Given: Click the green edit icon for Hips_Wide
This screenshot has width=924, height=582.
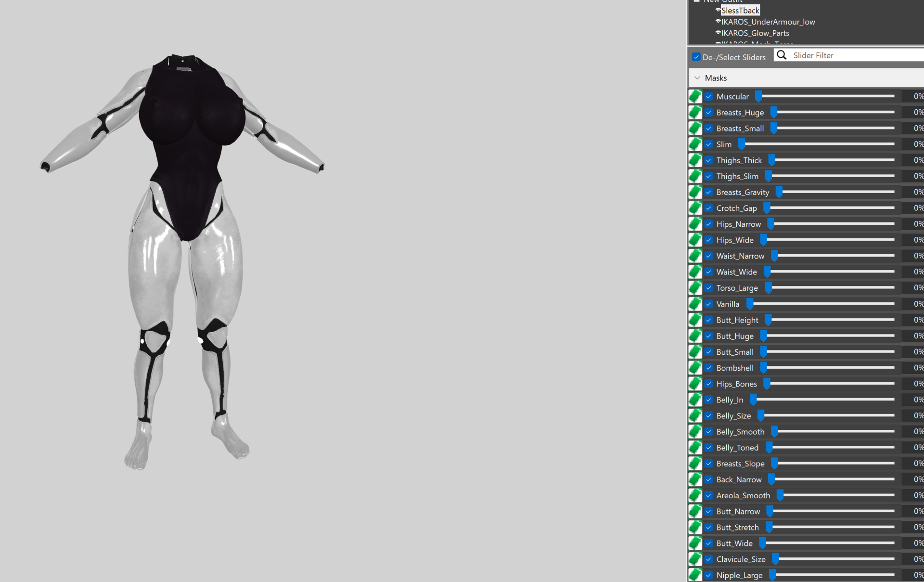Looking at the screenshot, I should [695, 240].
